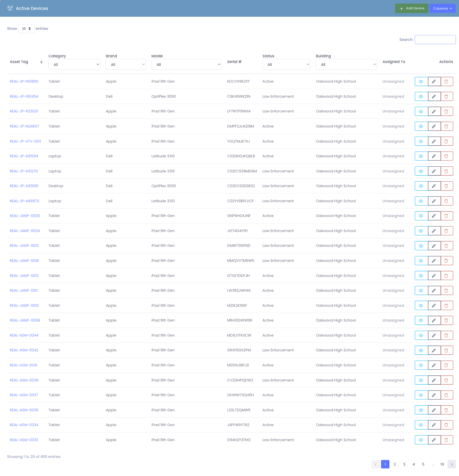Image resolution: width=459 pixels, height=476 pixels.
Task: Open asset tag link REAL-ASM-0034
Action: click(24, 425)
